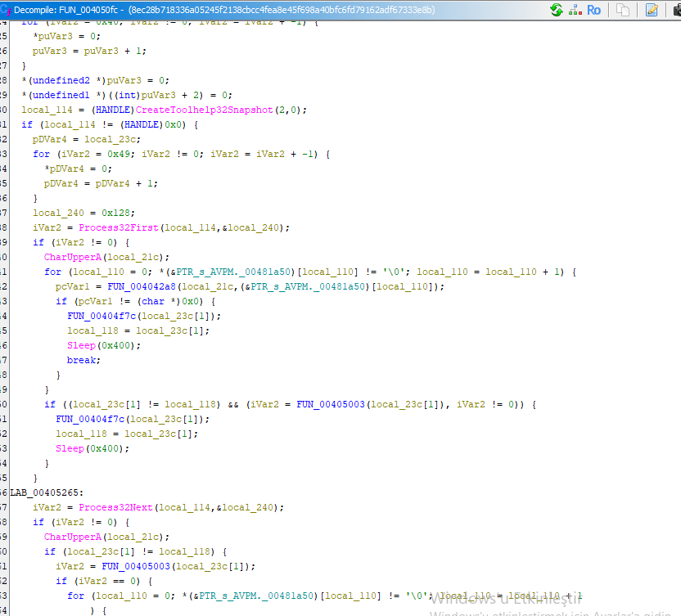This screenshot has width=681, height=616.
Task: Toggle the Ro read-only icon
Action: [x=593, y=10]
